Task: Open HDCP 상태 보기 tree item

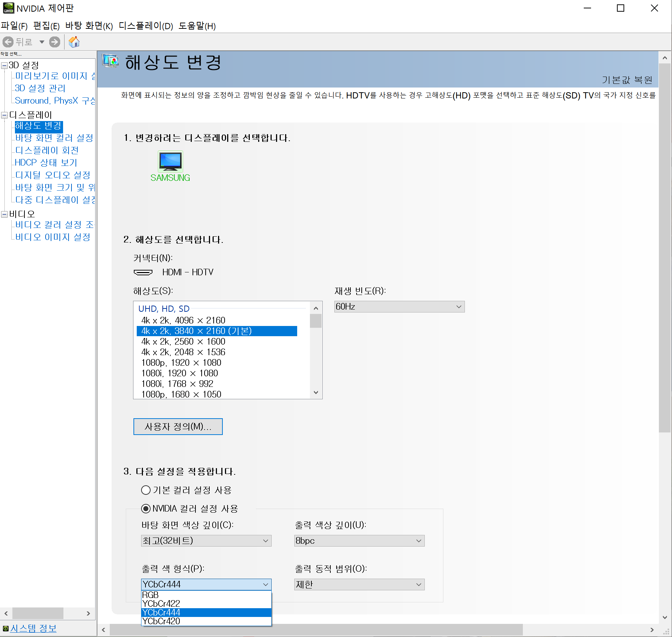Action: 46,163
